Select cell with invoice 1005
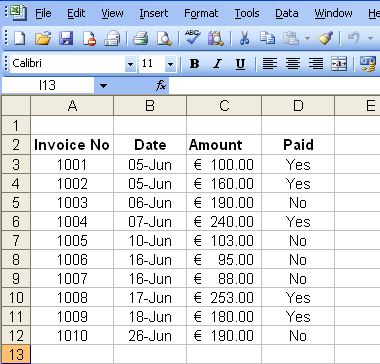Screen dimensions: 380x364 tap(72, 240)
